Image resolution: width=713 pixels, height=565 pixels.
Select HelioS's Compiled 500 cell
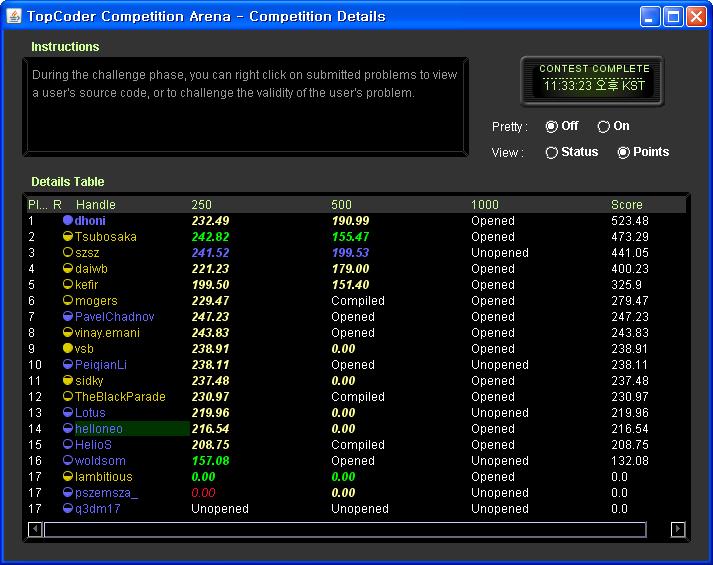click(358, 445)
